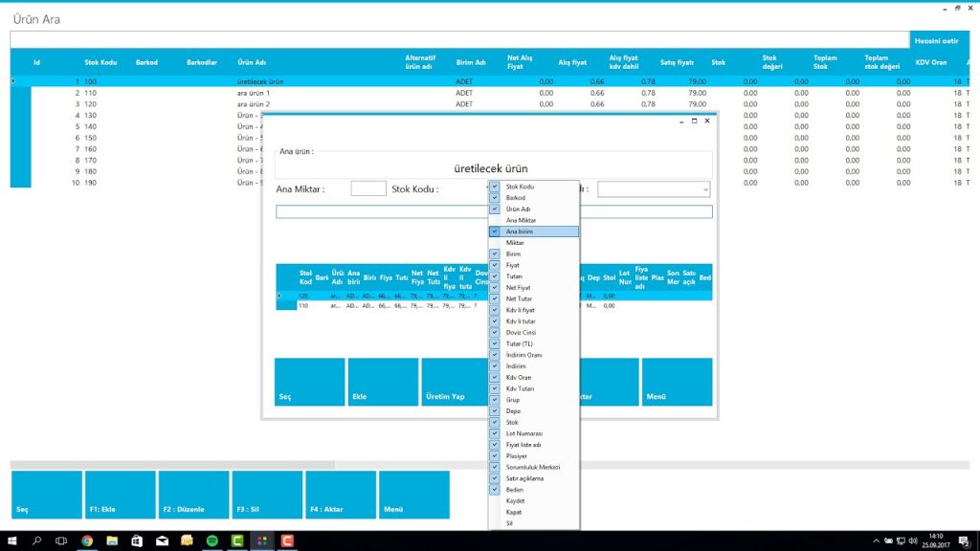Click the F2 : Düzenle button

tap(193, 495)
